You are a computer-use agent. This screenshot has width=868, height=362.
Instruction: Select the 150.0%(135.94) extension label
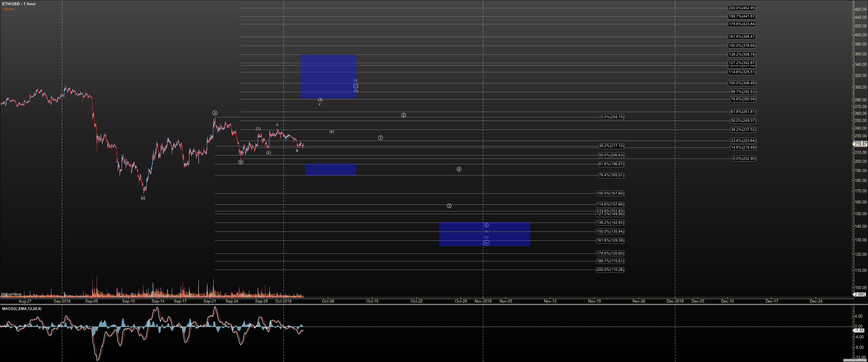point(610,231)
